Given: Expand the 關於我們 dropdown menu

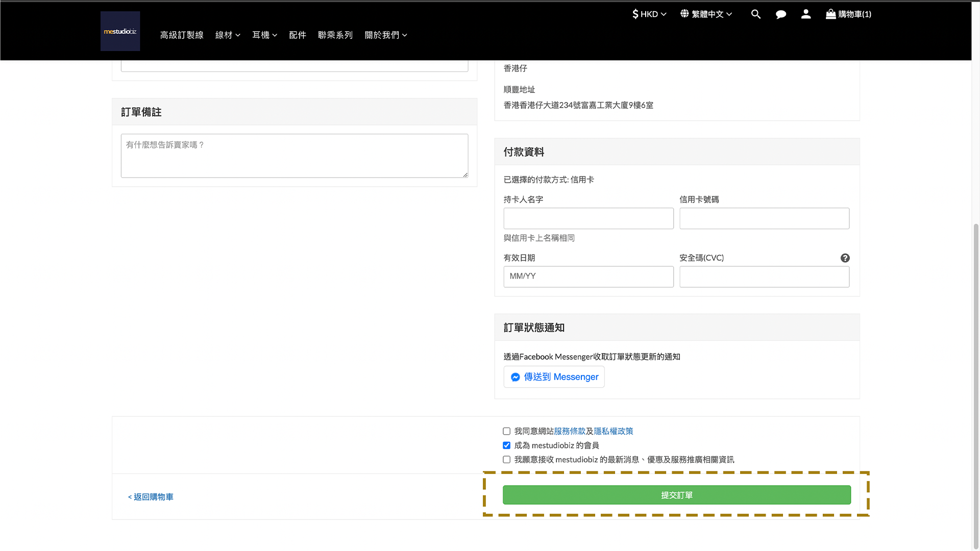Looking at the screenshot, I should tap(386, 35).
